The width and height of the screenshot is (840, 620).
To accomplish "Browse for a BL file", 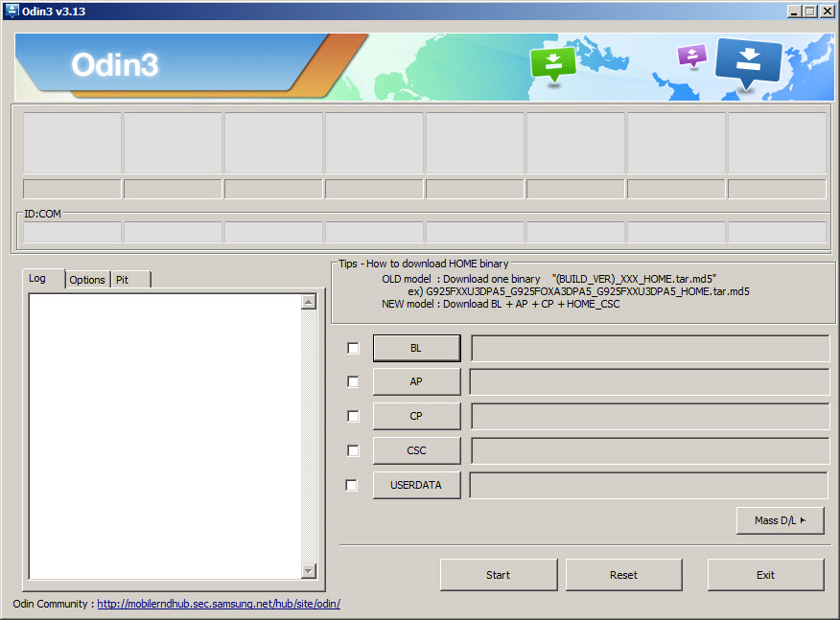I will [x=416, y=348].
